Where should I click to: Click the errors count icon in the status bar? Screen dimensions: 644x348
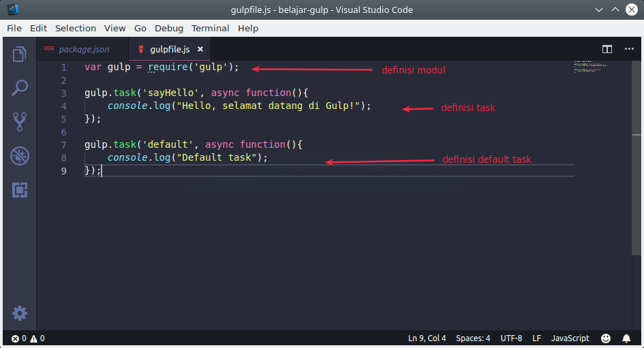coord(15,338)
